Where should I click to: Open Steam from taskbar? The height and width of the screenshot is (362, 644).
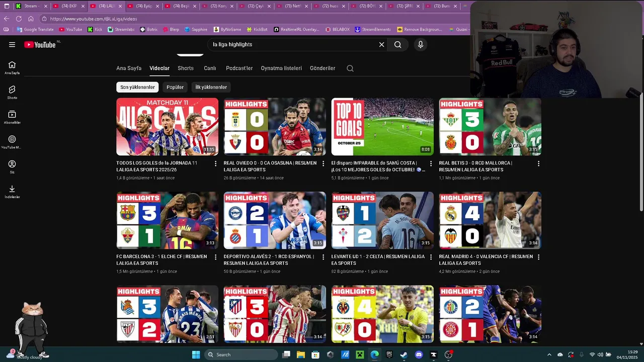(x=404, y=354)
